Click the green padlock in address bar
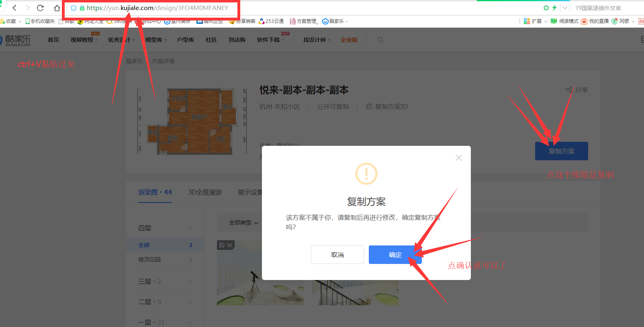This screenshot has height=327, width=644. pos(82,8)
